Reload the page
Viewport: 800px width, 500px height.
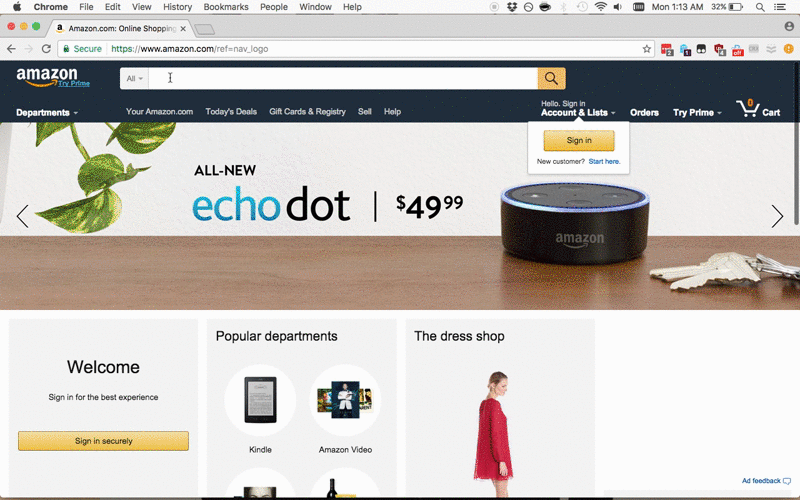point(46,49)
